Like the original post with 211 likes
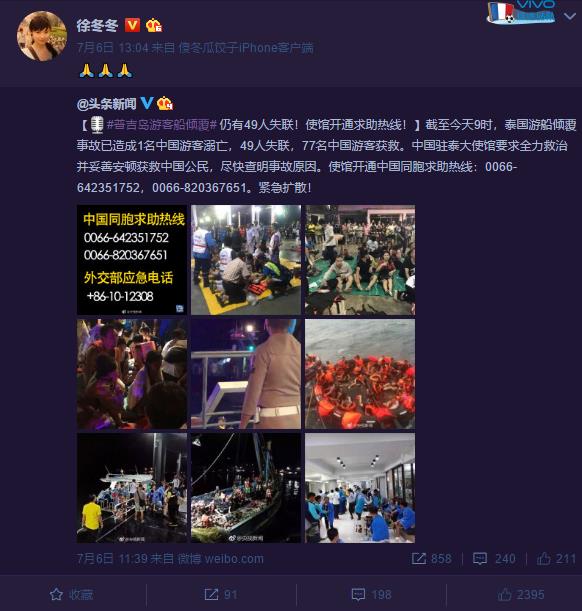The image size is (582, 611). pos(556,559)
